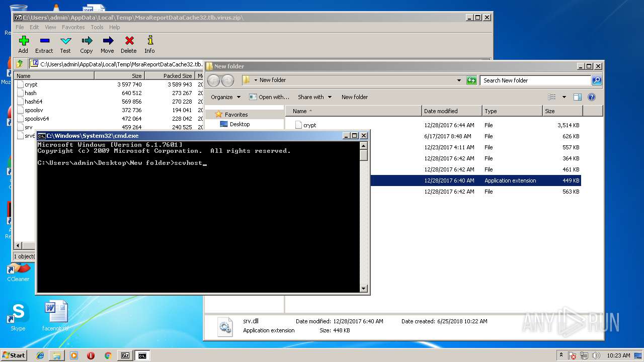Open 7-Zip File menu

click(20, 27)
